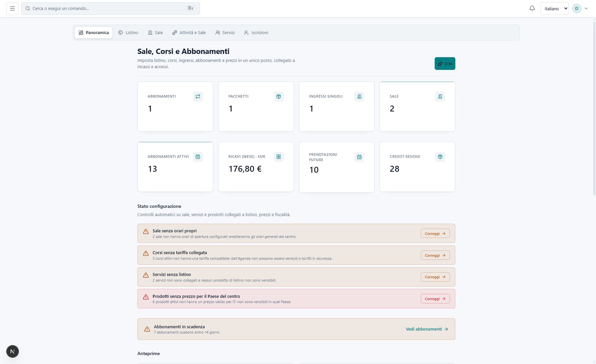The height and width of the screenshot is (364, 596).
Task: Click warning icon for Sale senza orari propri
Action: [146, 232]
